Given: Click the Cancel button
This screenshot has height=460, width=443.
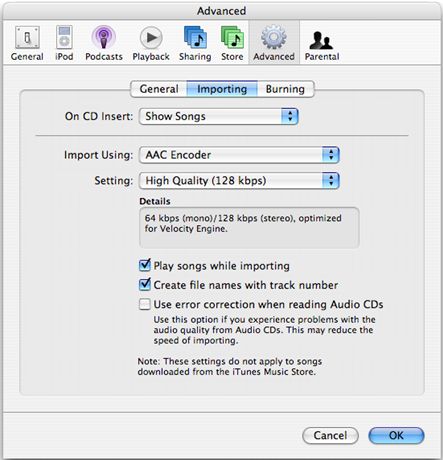Looking at the screenshot, I should [330, 436].
